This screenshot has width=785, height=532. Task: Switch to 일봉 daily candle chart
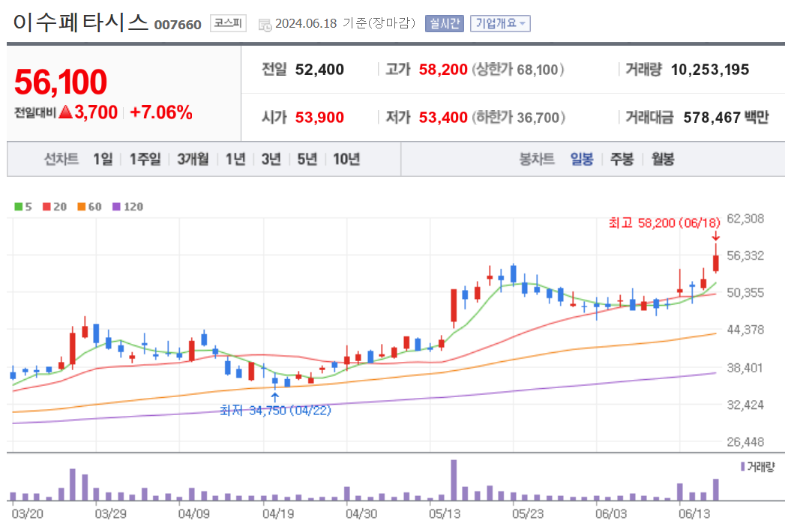[582, 159]
